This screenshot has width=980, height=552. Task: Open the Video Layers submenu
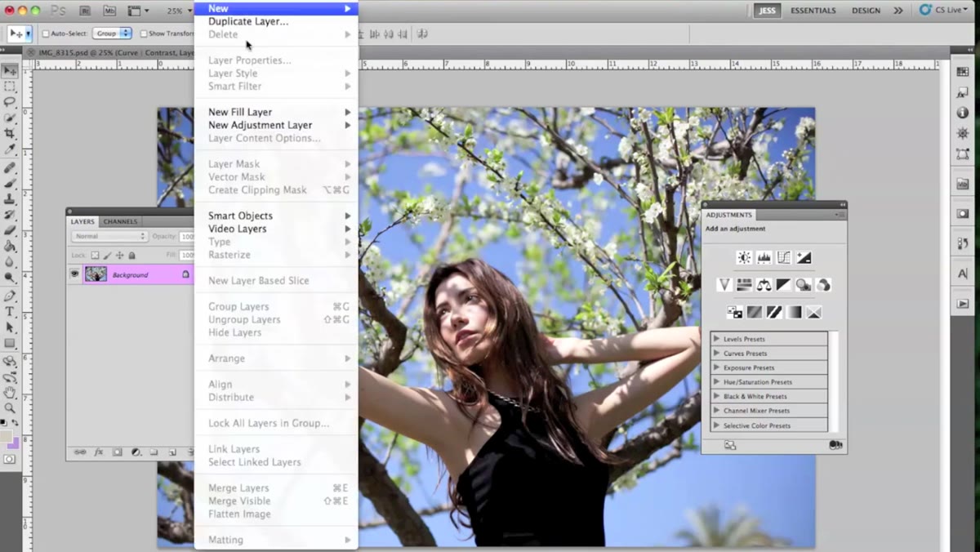[276, 229]
